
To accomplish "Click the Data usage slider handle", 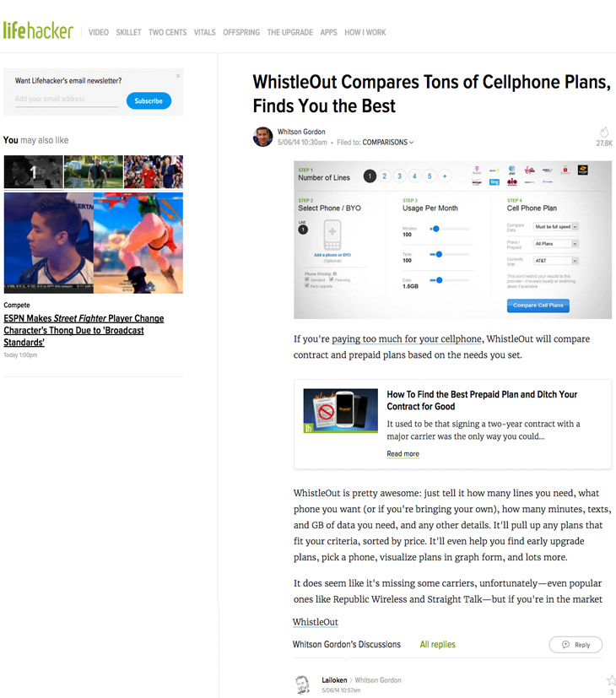I will 440,280.
